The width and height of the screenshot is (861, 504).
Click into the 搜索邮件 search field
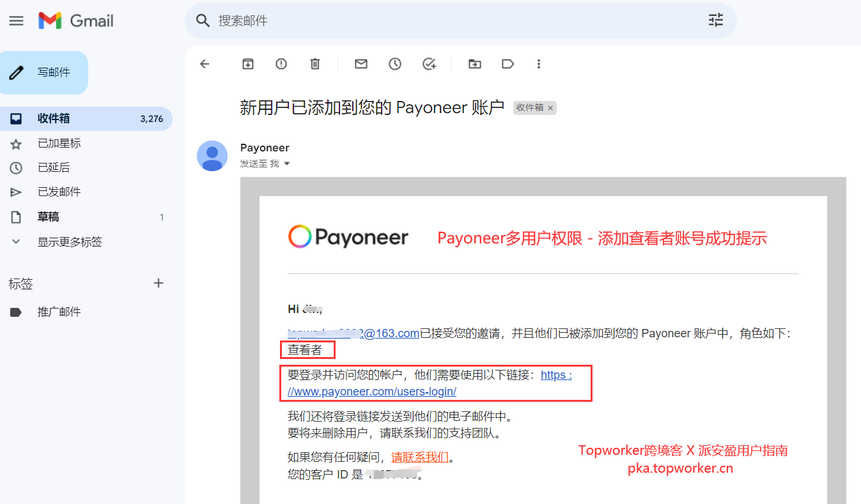[460, 20]
